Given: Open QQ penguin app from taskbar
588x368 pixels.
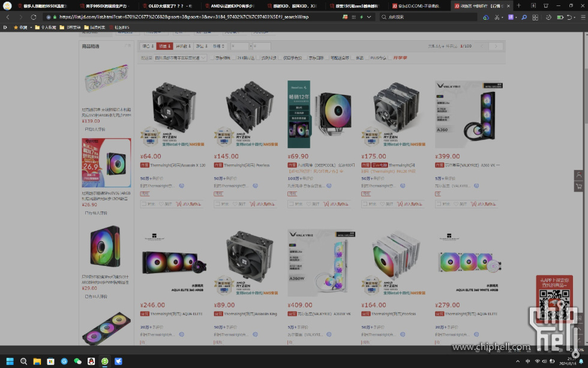Looking at the screenshot, I should 91,361.
